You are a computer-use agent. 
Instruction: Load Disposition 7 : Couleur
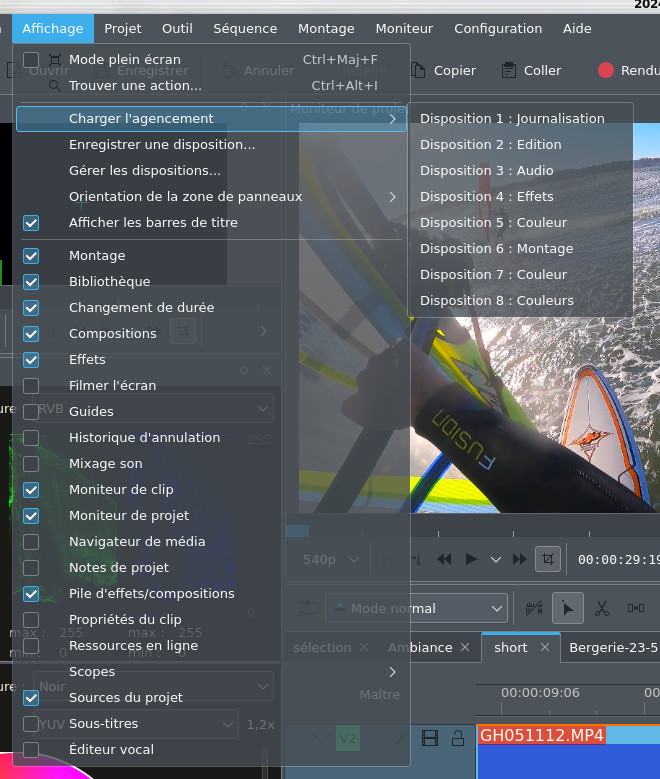(x=520, y=275)
